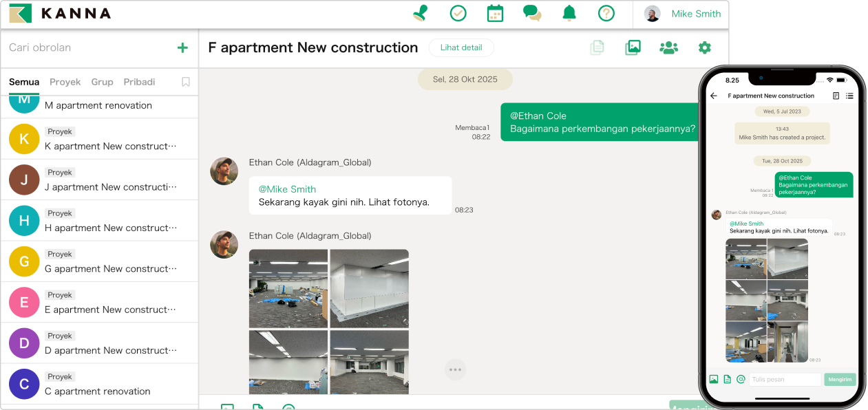The height and width of the screenshot is (410, 868).
Task: Click the Lihat detail button
Action: point(461,47)
